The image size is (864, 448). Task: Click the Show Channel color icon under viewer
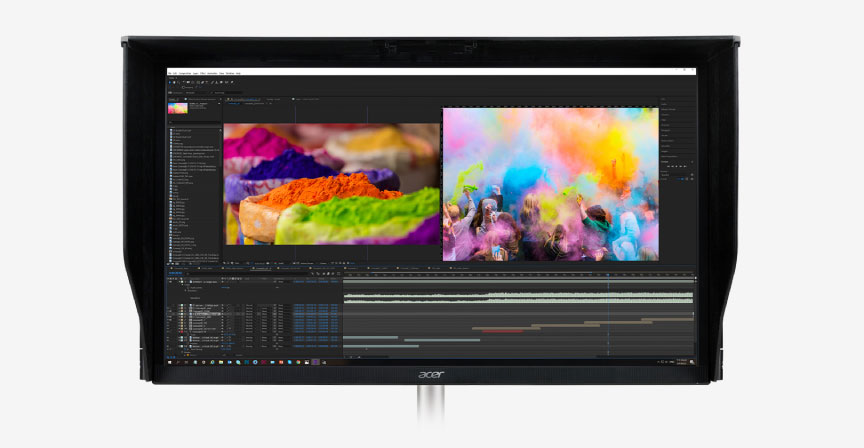pyautogui.click(x=276, y=263)
